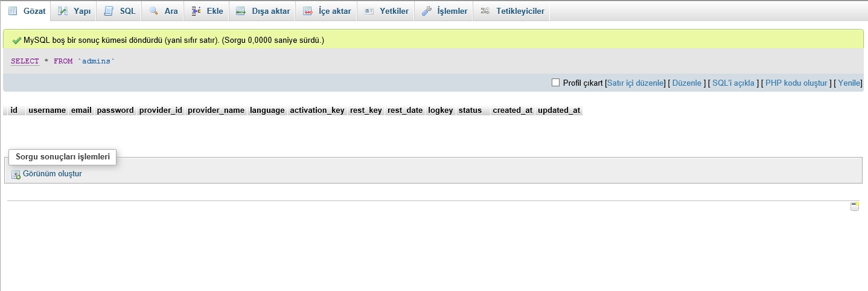Click the İşlemler wrench icon
The image size is (868, 291).
click(427, 11)
